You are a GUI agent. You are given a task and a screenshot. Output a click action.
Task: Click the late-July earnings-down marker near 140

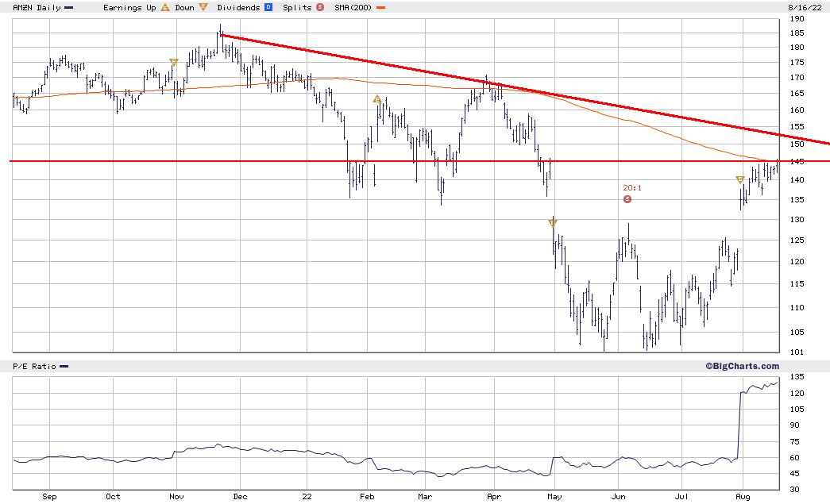tap(740, 180)
